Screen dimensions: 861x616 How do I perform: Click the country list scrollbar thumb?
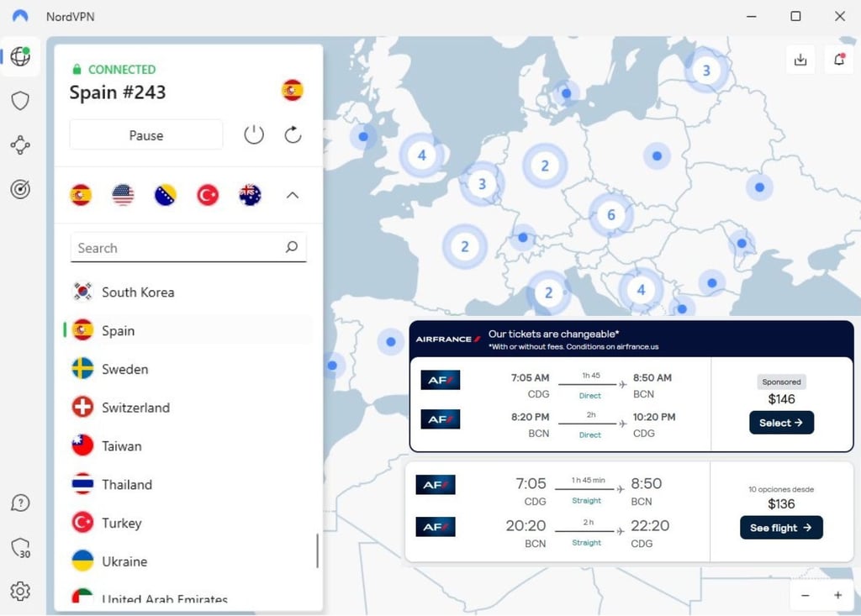point(317,550)
